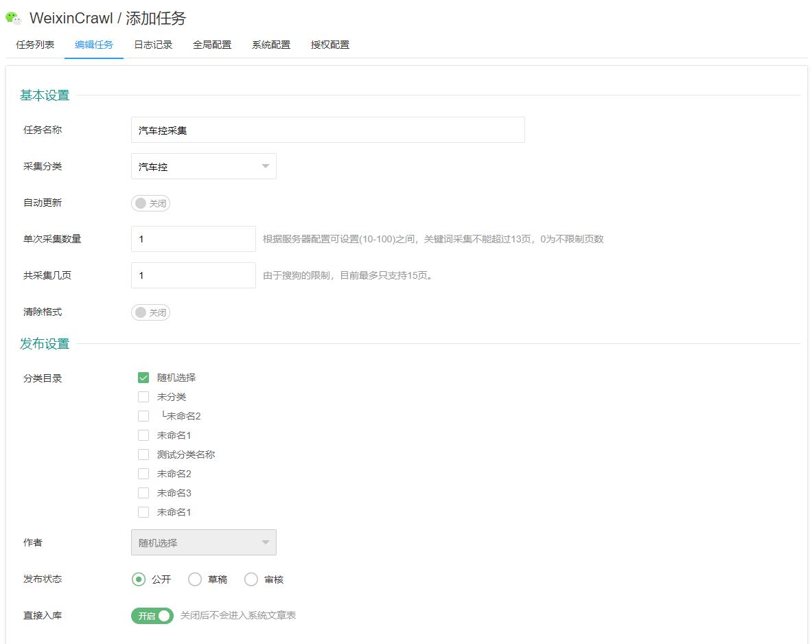
Task: Click the 分类目录 label
Action: point(43,378)
